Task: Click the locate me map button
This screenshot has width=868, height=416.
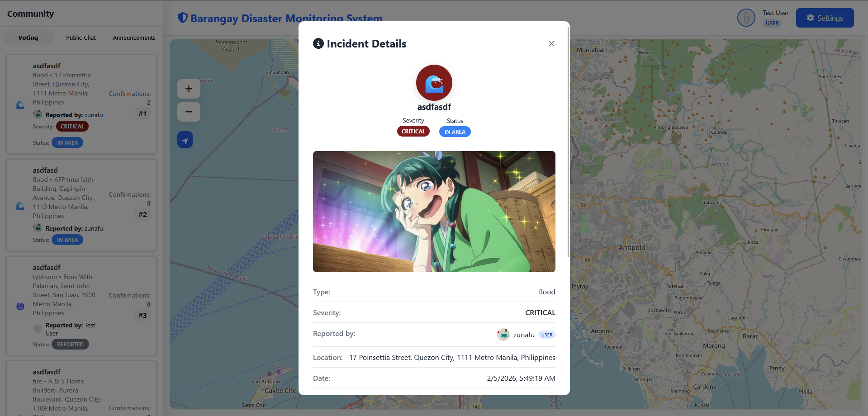Action: (185, 140)
